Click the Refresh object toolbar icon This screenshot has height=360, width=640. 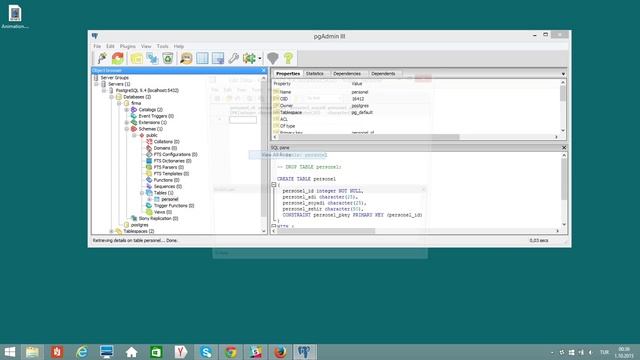point(118,58)
